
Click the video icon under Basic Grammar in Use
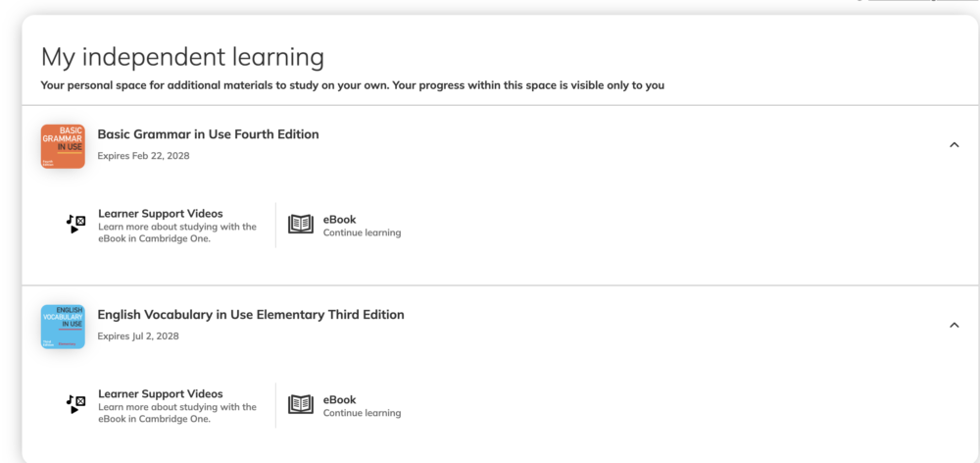tap(75, 224)
